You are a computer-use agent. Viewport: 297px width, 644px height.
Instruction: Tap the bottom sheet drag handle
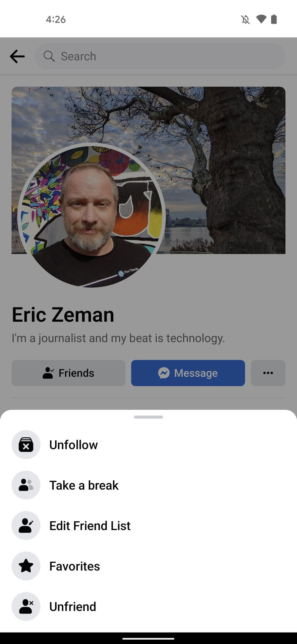pos(148,417)
